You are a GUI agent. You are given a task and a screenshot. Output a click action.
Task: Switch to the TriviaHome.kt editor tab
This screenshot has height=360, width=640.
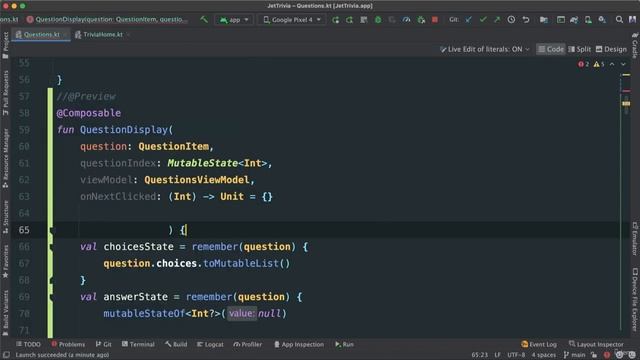click(x=102, y=35)
